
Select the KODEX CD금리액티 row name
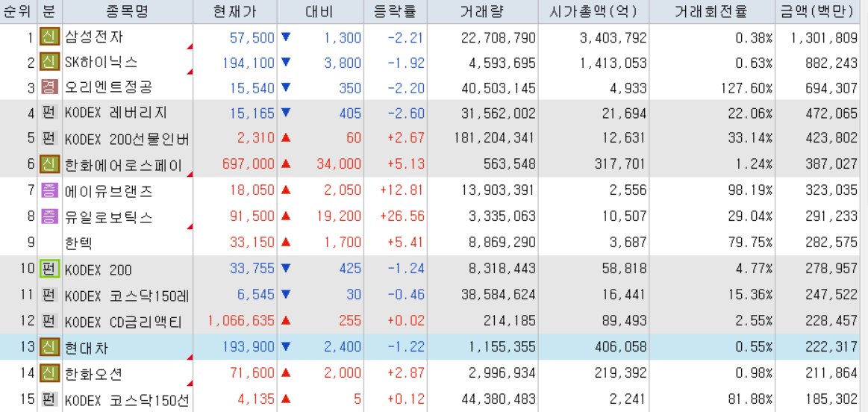click(123, 321)
